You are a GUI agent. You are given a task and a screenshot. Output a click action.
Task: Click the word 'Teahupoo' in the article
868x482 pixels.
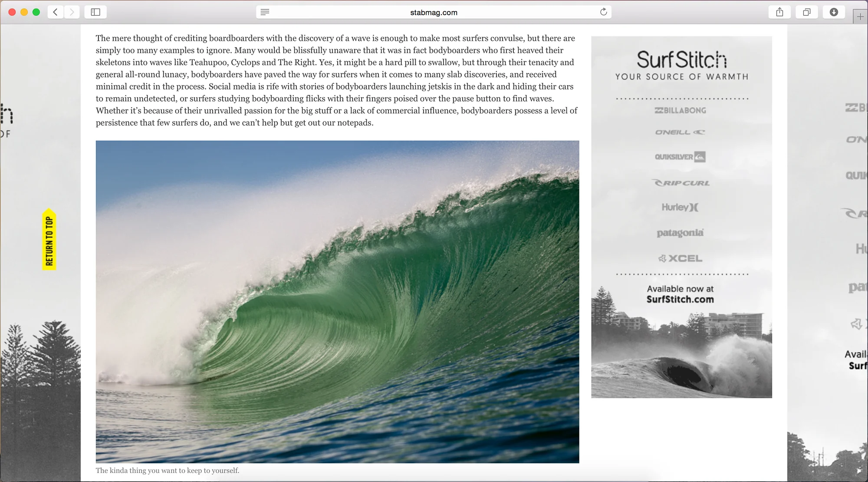(x=208, y=62)
